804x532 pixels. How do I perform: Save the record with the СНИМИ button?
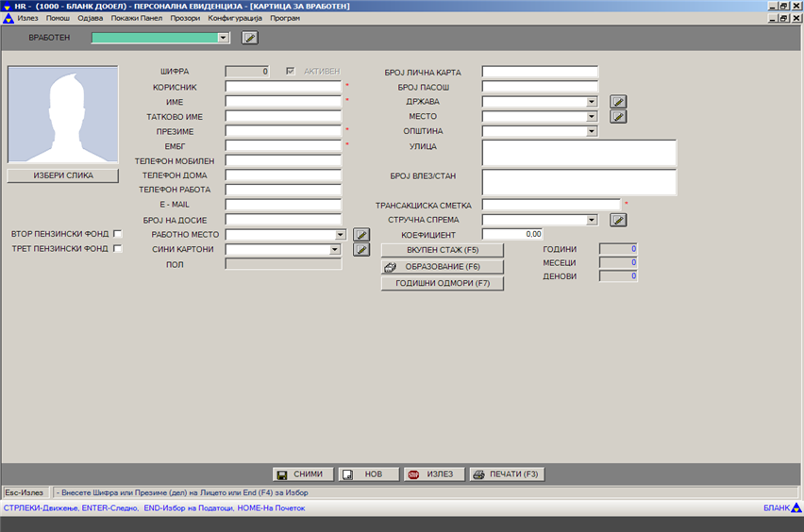300,474
